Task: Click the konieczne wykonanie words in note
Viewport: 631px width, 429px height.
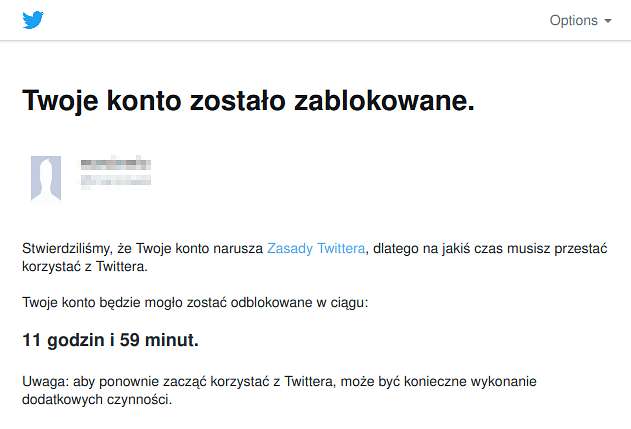Action: coord(470,381)
